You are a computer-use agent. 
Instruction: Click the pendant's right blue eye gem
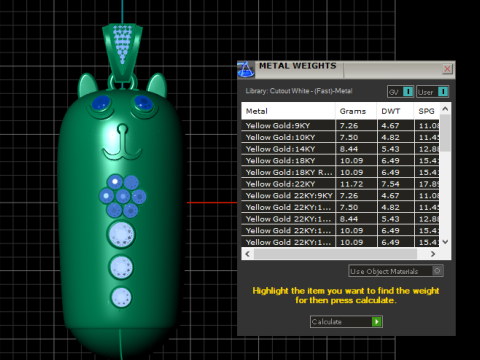coord(144,103)
